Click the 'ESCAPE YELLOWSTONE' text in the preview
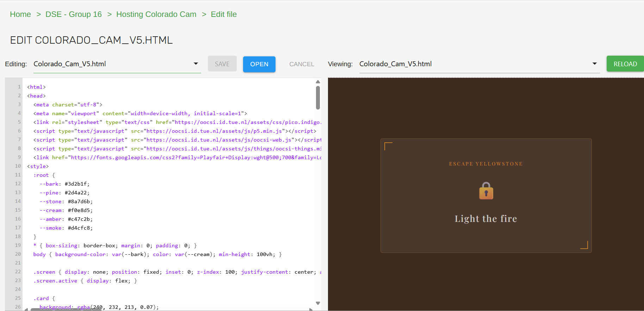This screenshot has height=311, width=644. [486, 164]
